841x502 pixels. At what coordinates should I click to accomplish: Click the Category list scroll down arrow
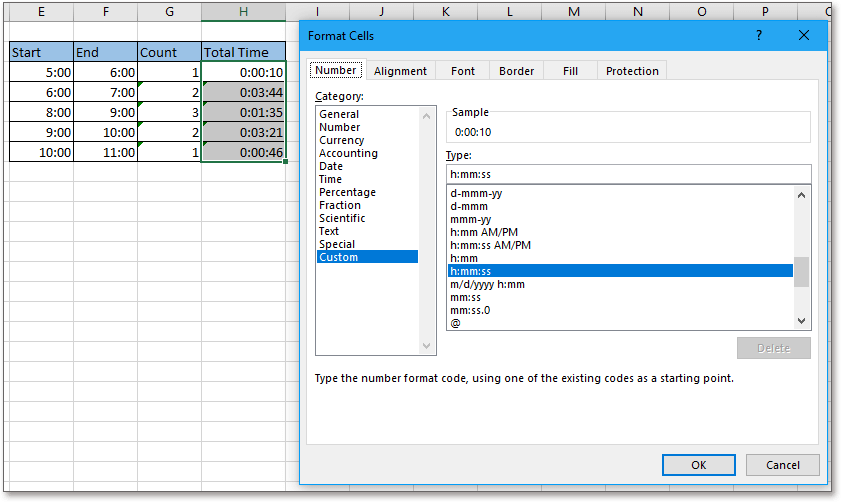[428, 346]
